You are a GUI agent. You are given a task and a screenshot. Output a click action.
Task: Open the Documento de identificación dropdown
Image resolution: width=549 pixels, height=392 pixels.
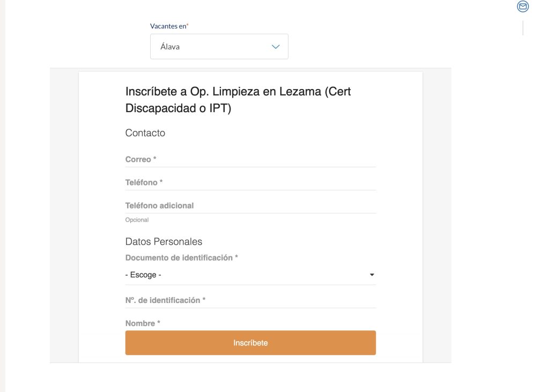click(250, 275)
